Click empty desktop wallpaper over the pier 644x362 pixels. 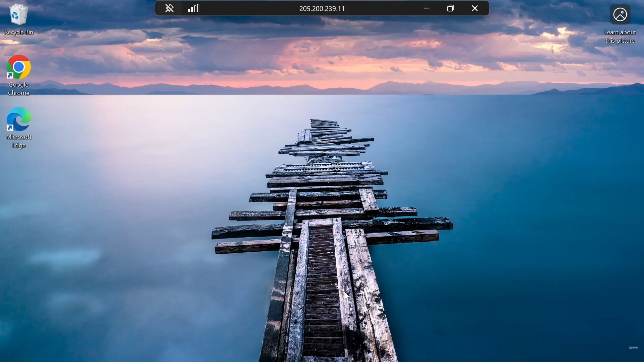tap(323, 250)
